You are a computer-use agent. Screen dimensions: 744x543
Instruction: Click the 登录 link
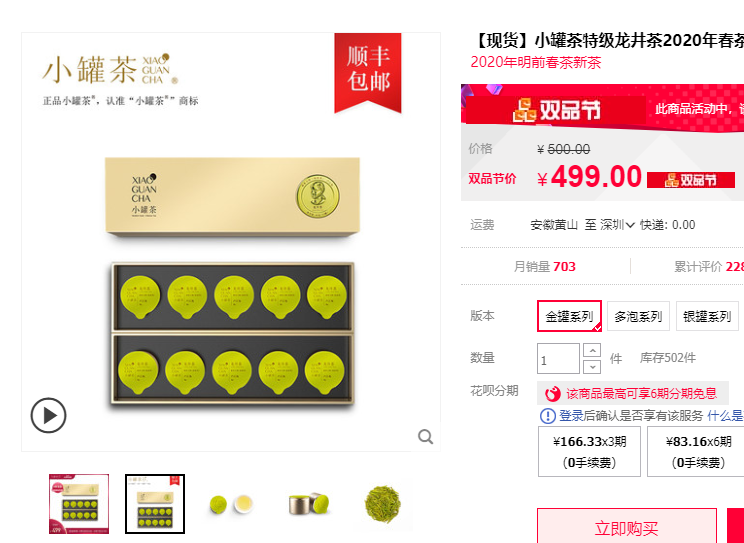tap(571, 416)
